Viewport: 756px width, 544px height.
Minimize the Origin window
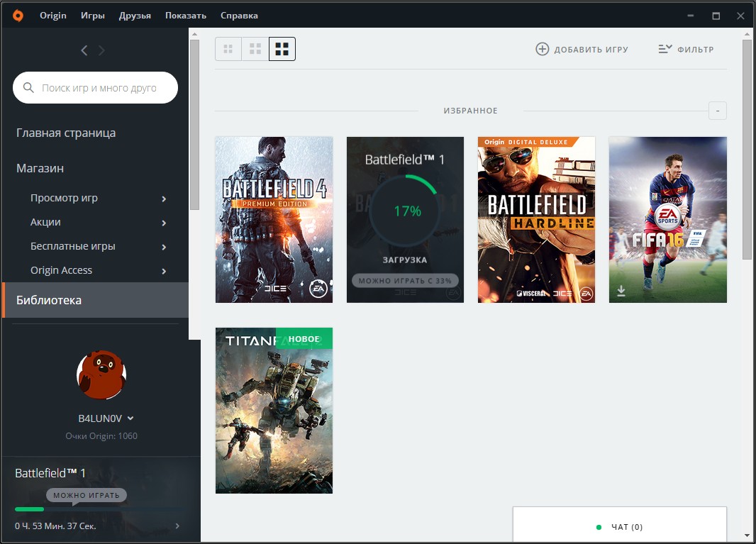point(691,16)
